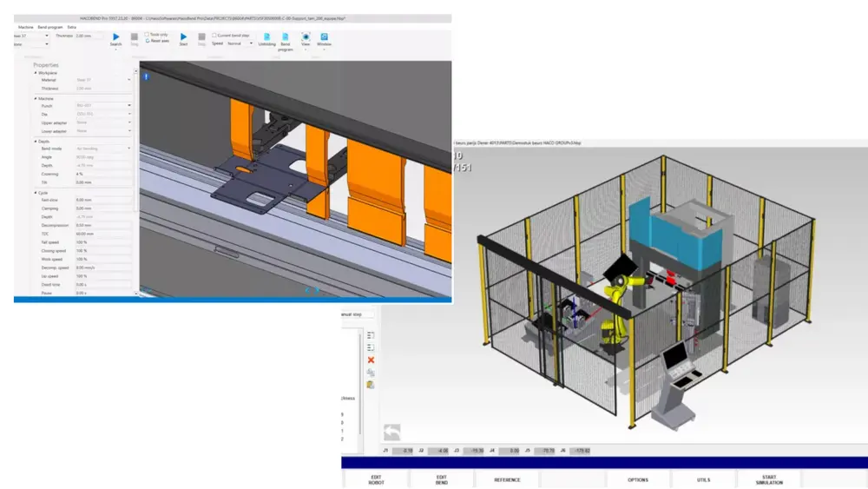
Task: Open the Material dropdown in Properties
Action: point(103,80)
